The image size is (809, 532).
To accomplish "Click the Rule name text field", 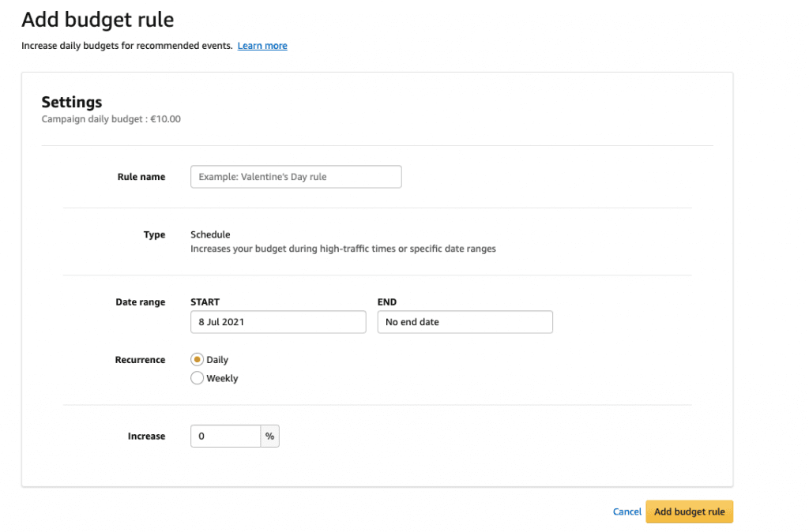I will [x=295, y=177].
